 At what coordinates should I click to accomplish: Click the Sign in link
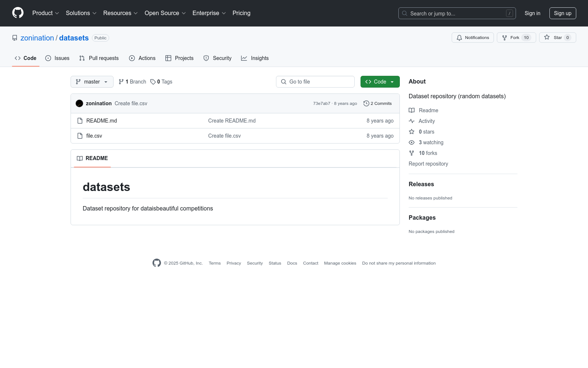[533, 13]
